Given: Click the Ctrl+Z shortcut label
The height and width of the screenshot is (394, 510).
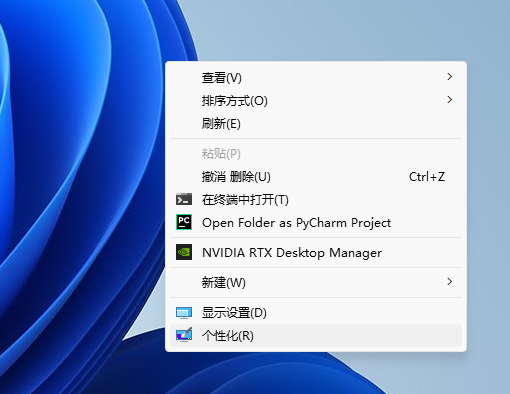Looking at the screenshot, I should click(427, 177).
